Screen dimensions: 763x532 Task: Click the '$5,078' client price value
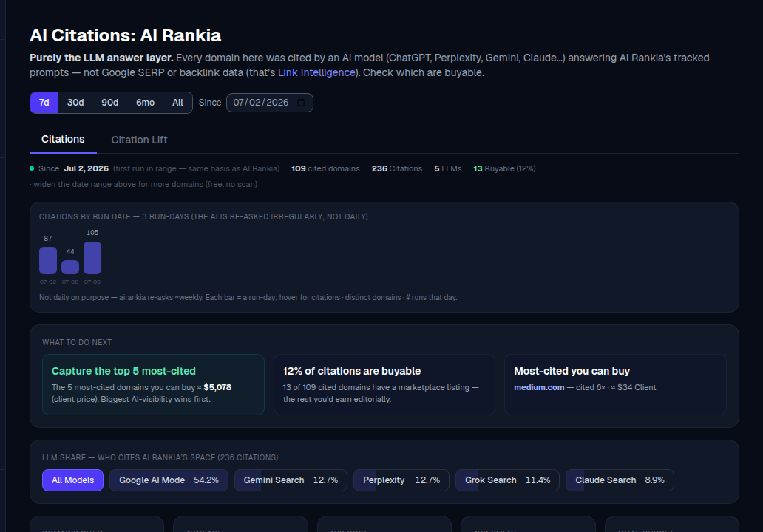click(x=217, y=387)
